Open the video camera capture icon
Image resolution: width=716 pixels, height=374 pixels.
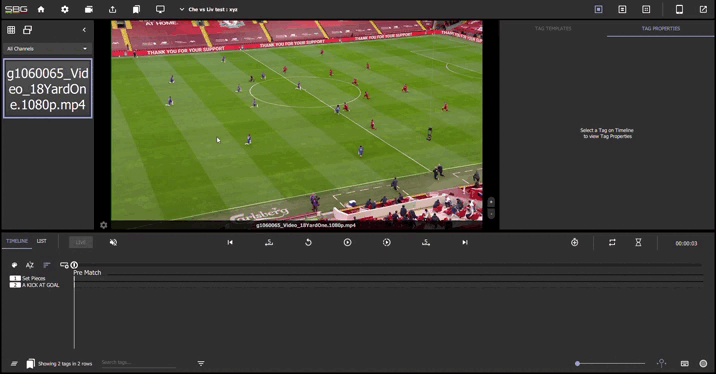[89, 9]
